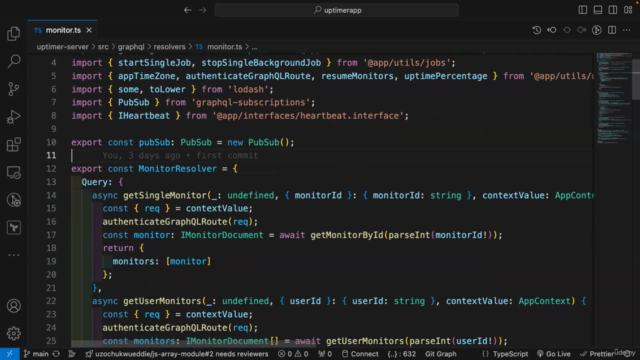Open the Search view in activity bar
This screenshot has width=640, height=360.
tap(13, 61)
